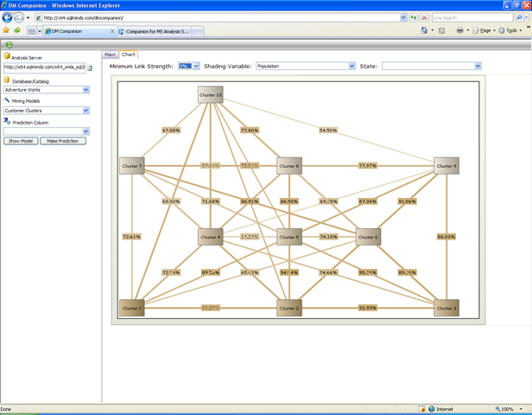Screen dimensions: 532x415
Task: Select the Cluster 8 node
Action: point(289,166)
